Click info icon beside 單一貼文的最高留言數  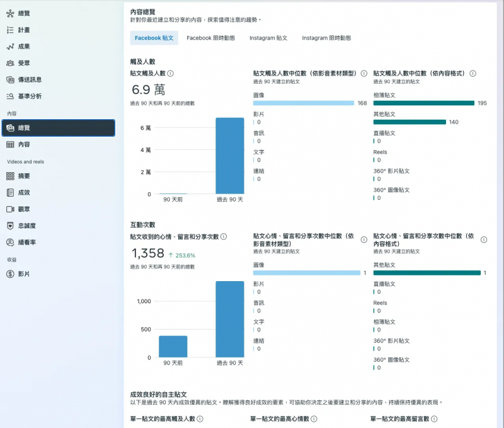tap(434, 419)
